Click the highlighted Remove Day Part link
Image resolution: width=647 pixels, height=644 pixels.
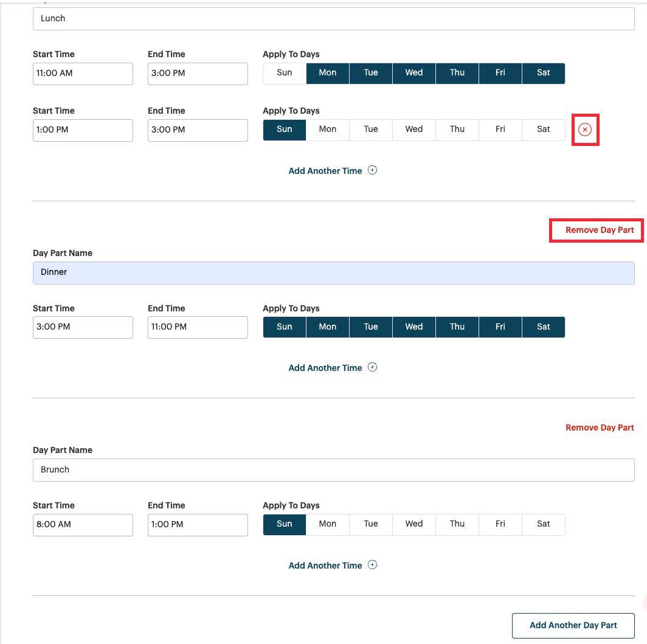click(x=599, y=230)
